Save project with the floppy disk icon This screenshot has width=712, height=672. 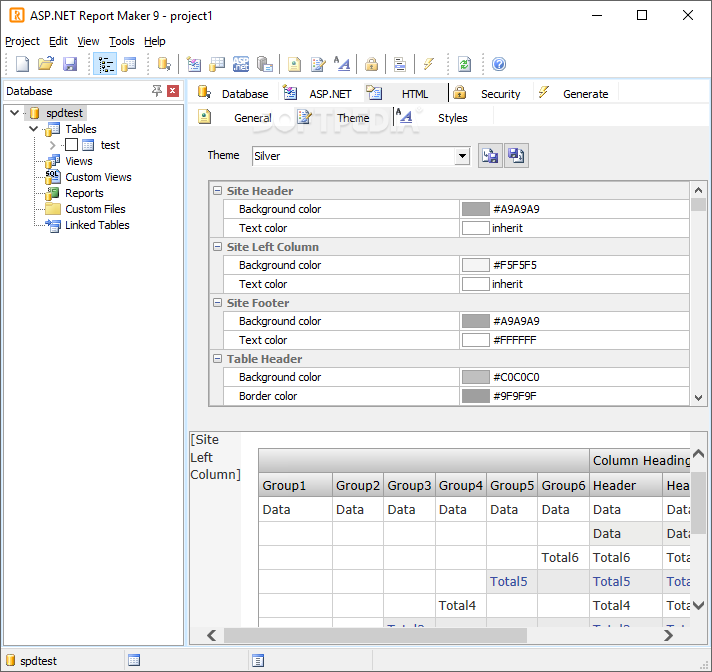69,64
